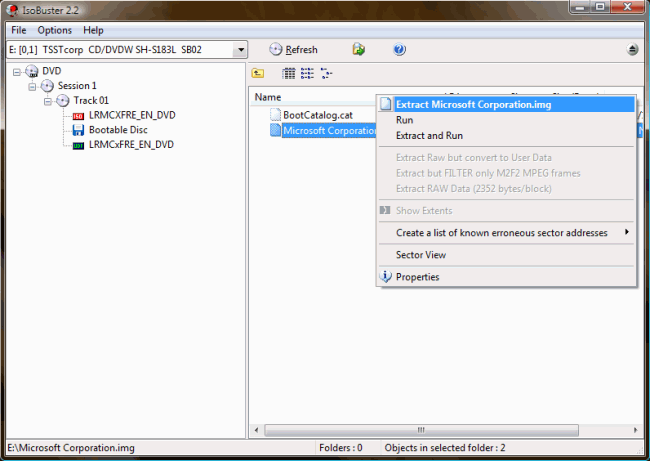Image resolution: width=650 pixels, height=461 pixels.
Task: Click the eject disc icon at right
Action: pos(632,50)
